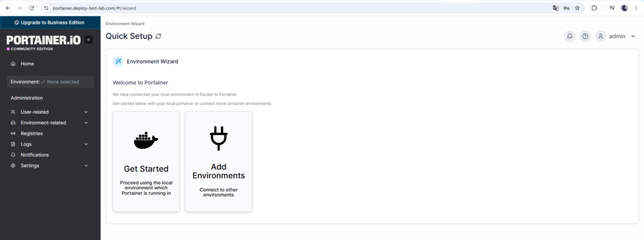
Task: Click the Environment Wizard wand icon
Action: [x=118, y=62]
